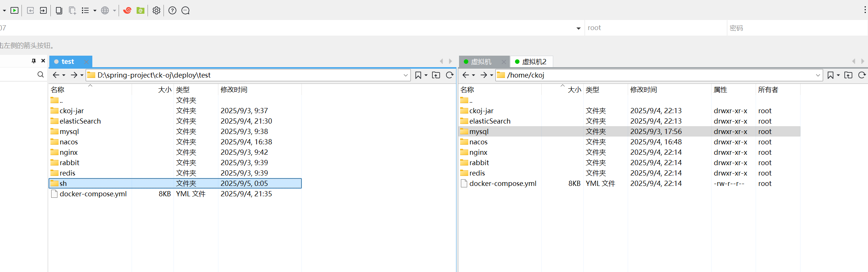Image resolution: width=868 pixels, height=272 pixels.
Task: Close the session manager side panel
Action: pos(43,61)
